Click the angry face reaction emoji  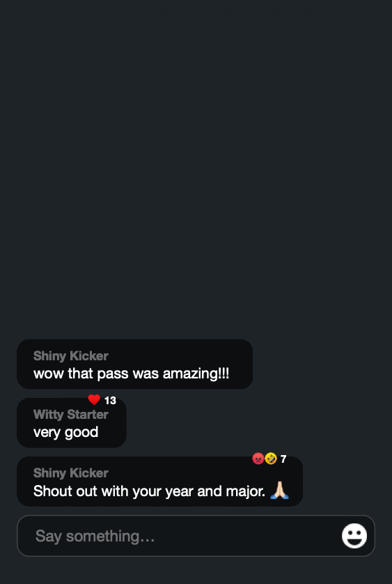(258, 459)
